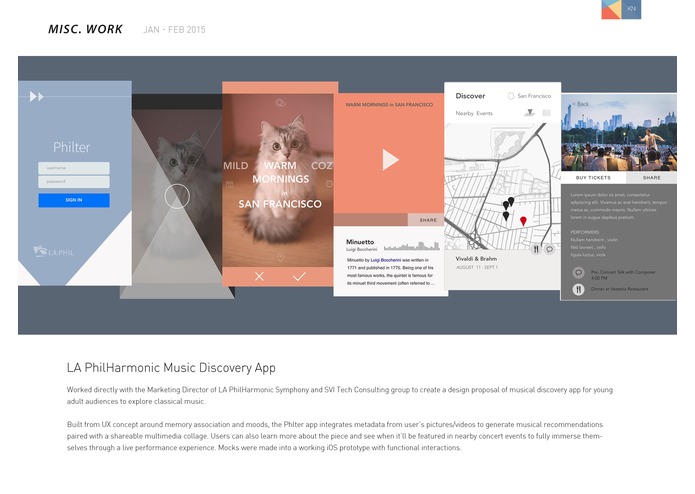Click the Discover screen title

[x=470, y=96]
